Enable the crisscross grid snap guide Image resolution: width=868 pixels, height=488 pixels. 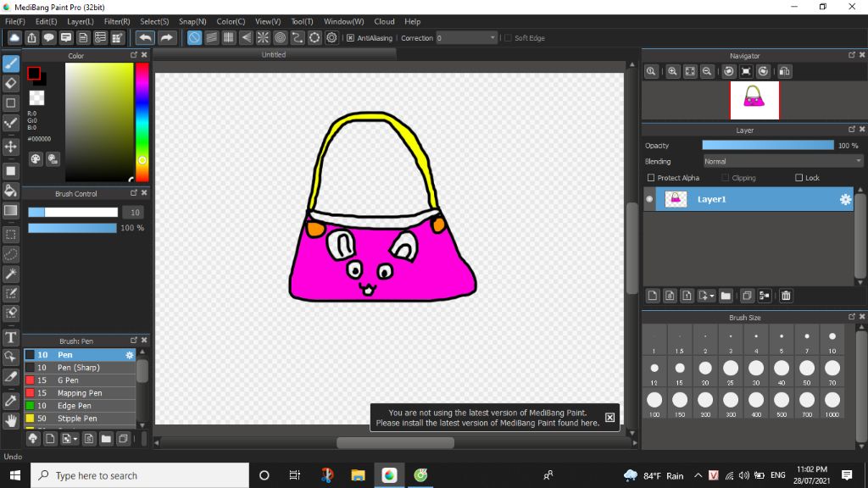[x=229, y=37]
